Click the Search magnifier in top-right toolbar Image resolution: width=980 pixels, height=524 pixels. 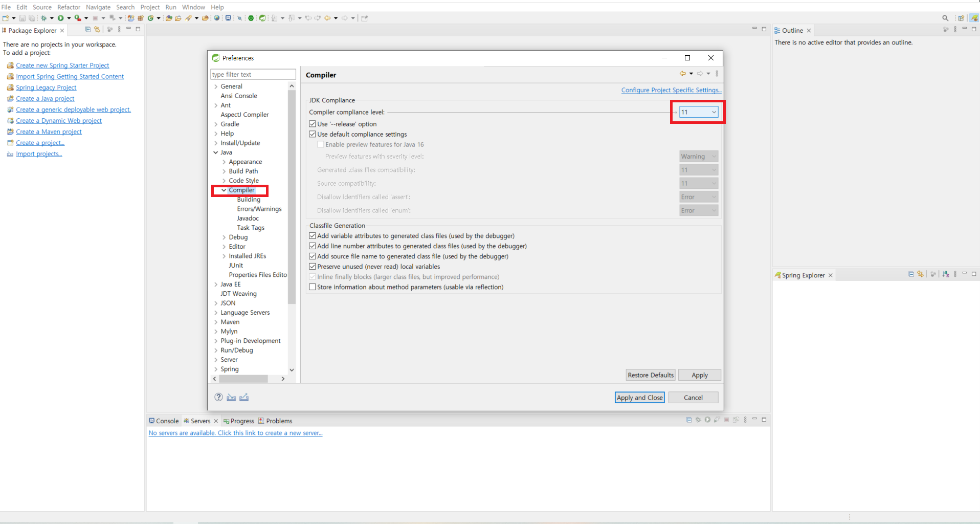(x=945, y=18)
